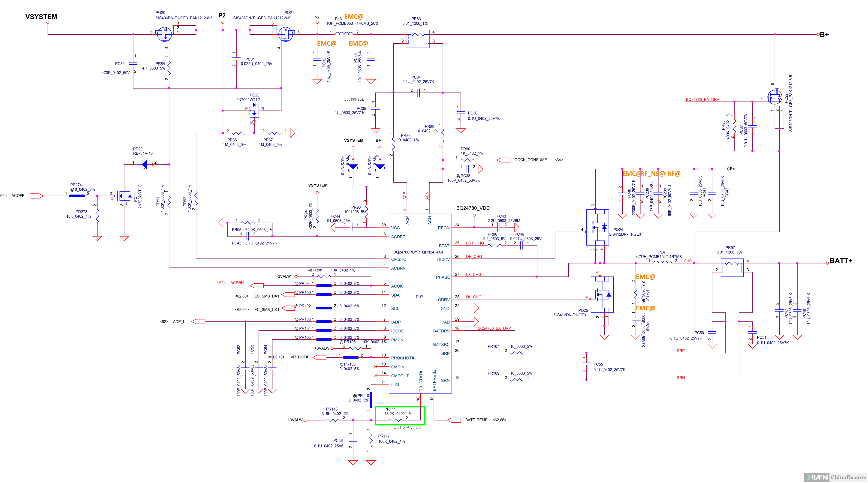868x483 pixels.
Task: Click the CMSRC pin label
Action: click(x=398, y=259)
